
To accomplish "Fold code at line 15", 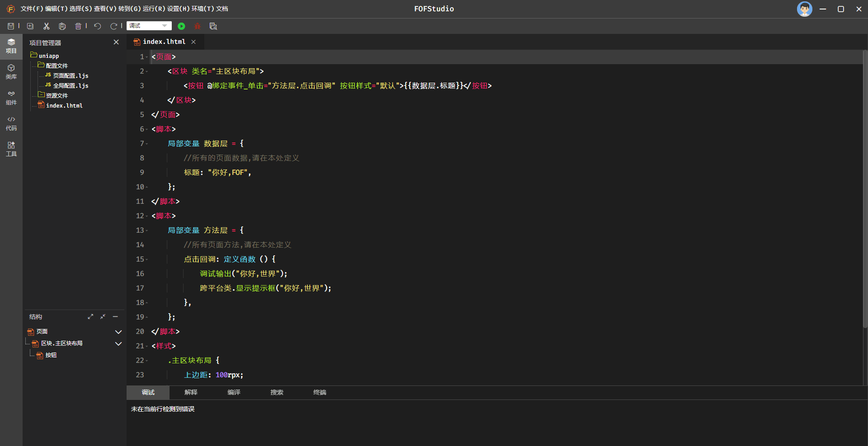I will 147,259.
